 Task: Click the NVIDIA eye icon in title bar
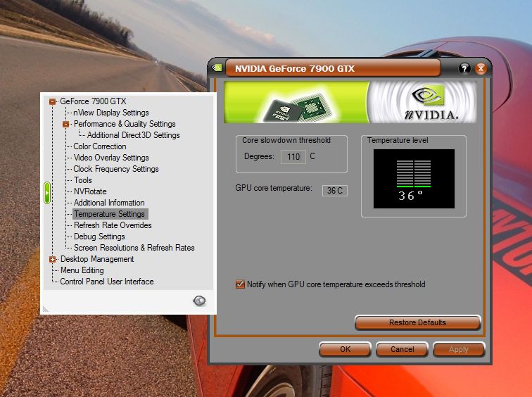217,68
